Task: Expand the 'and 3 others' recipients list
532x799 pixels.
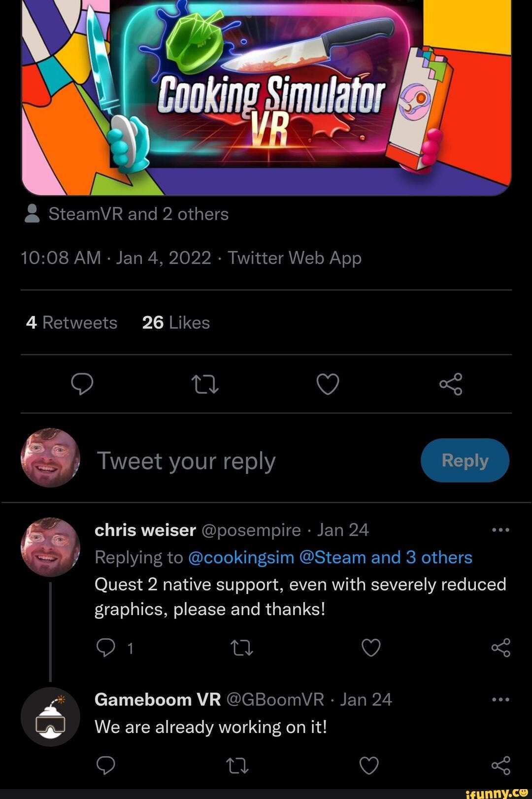Action: pos(422,557)
